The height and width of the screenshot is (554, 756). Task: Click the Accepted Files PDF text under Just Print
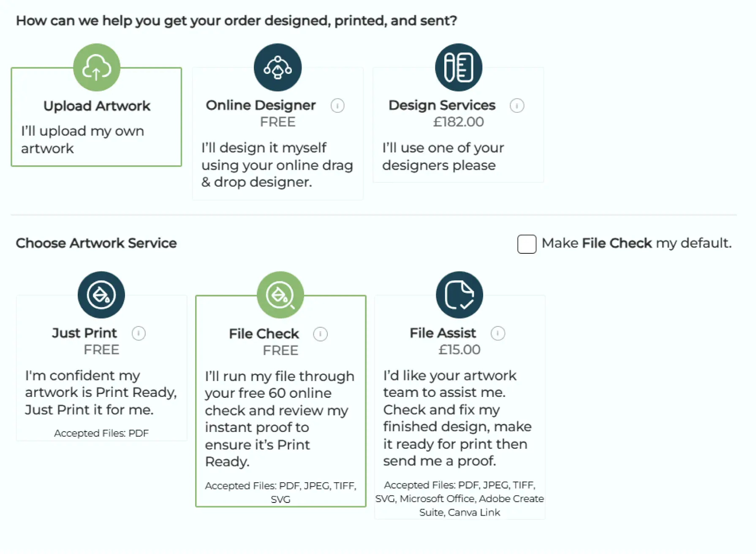tap(101, 433)
